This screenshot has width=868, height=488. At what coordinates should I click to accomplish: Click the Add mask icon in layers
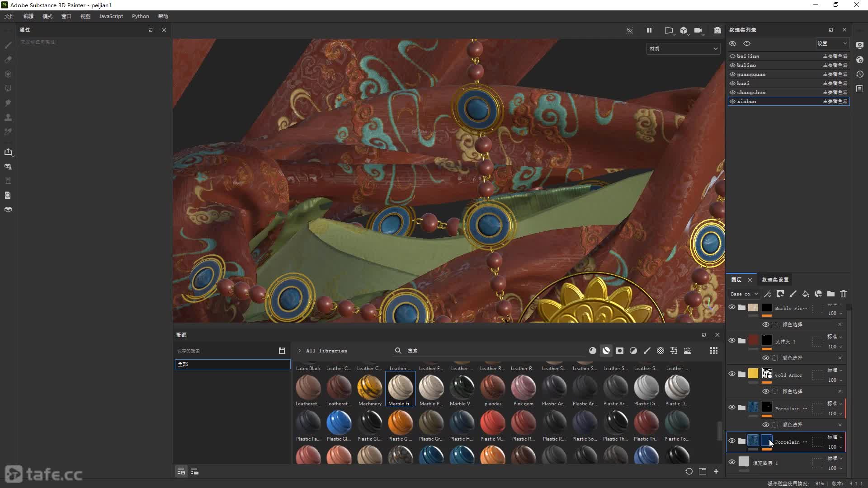780,294
